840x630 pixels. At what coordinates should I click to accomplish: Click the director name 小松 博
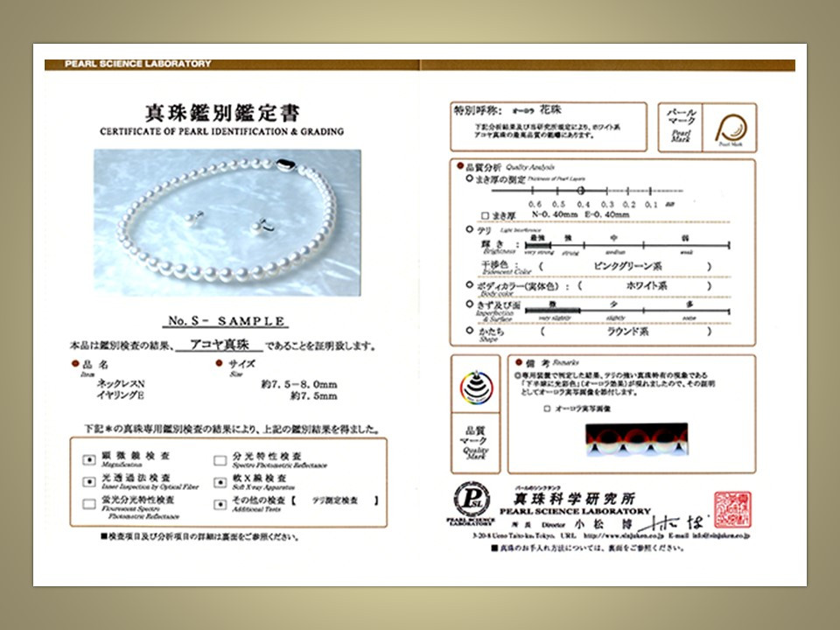point(603,524)
